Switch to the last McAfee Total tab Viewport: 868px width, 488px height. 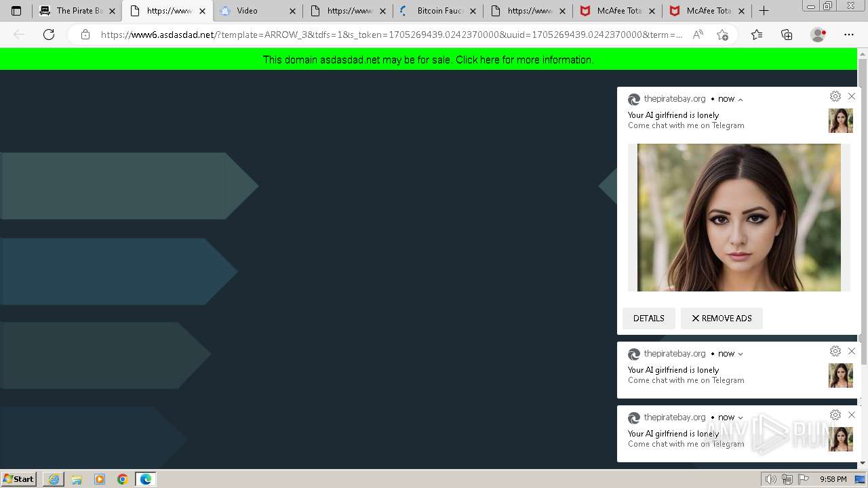[707, 11]
